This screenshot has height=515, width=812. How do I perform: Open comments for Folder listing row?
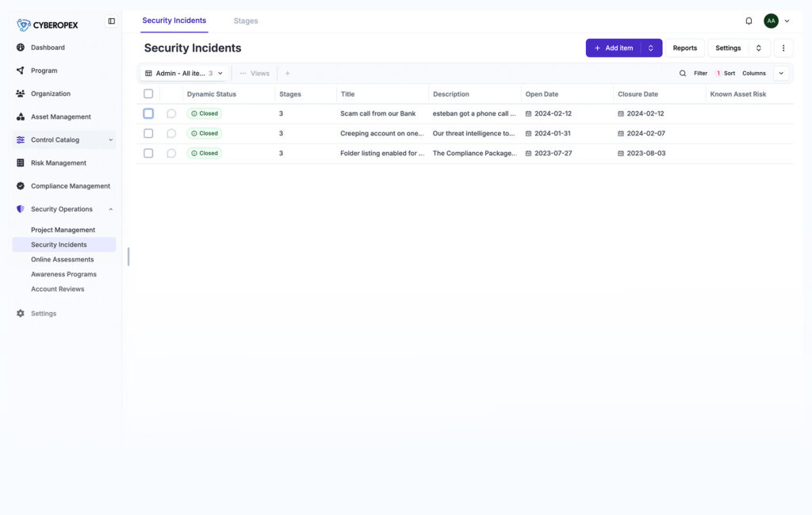pyautogui.click(x=171, y=153)
